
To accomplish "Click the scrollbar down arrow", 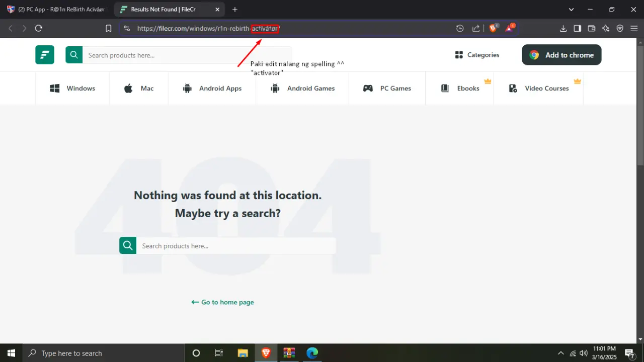I will coord(640,339).
